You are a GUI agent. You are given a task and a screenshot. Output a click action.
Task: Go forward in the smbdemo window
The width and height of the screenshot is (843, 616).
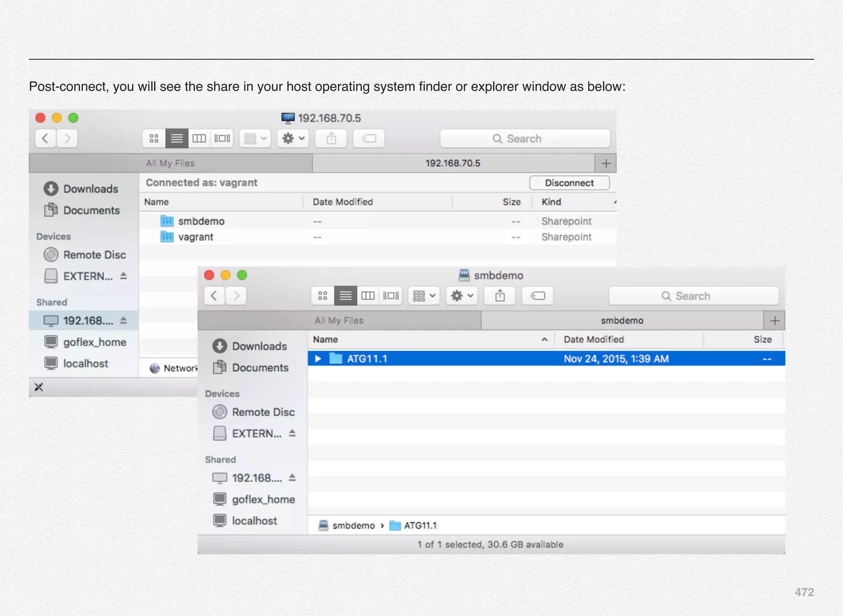click(236, 296)
